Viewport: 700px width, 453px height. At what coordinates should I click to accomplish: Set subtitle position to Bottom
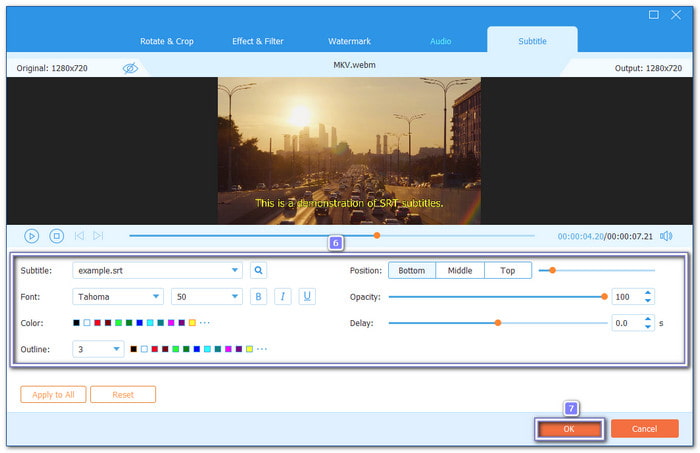pyautogui.click(x=412, y=270)
